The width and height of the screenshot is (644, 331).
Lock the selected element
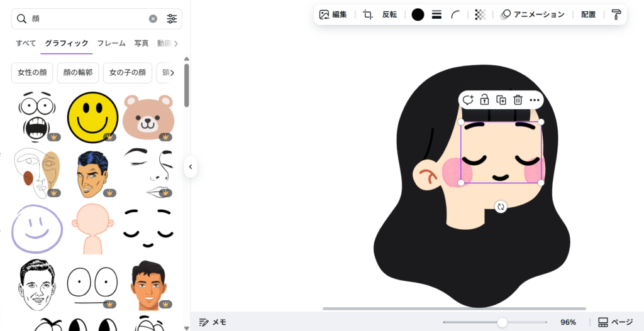pos(485,100)
